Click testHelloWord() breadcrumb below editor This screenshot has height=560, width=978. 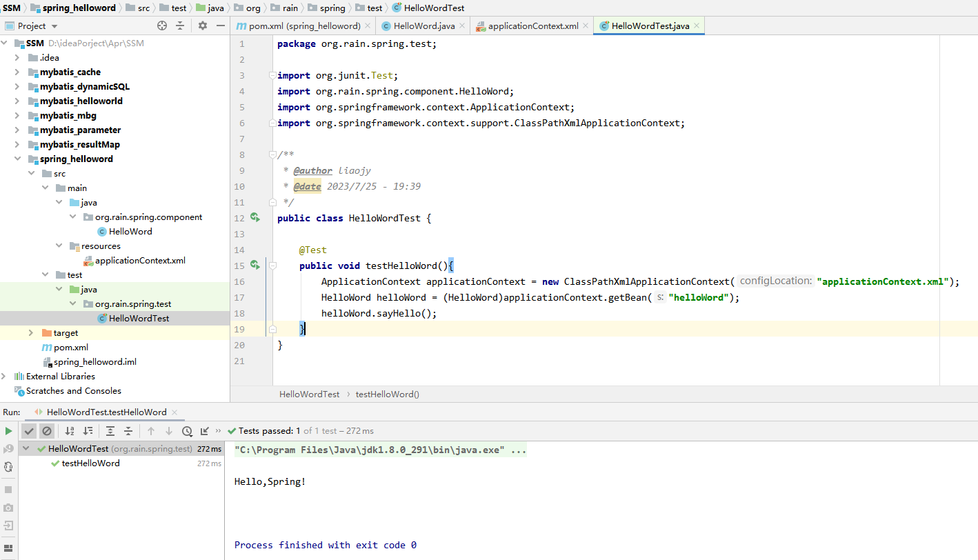click(387, 394)
